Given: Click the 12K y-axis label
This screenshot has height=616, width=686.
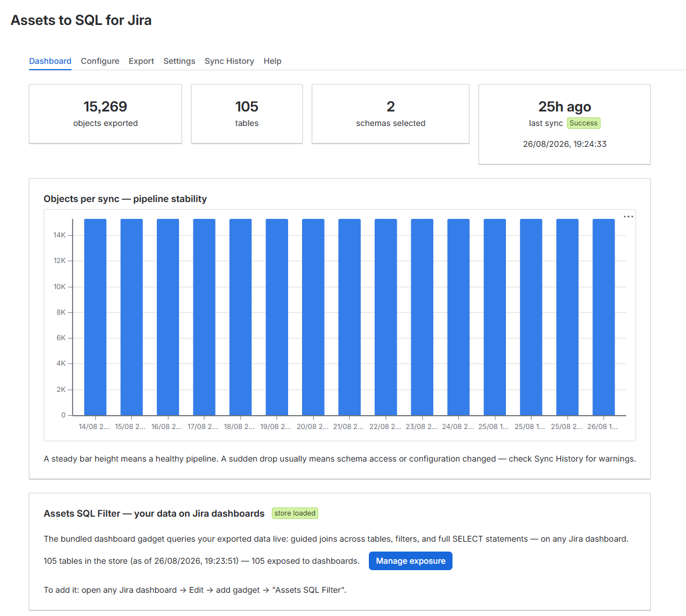Looking at the screenshot, I should point(59,261).
